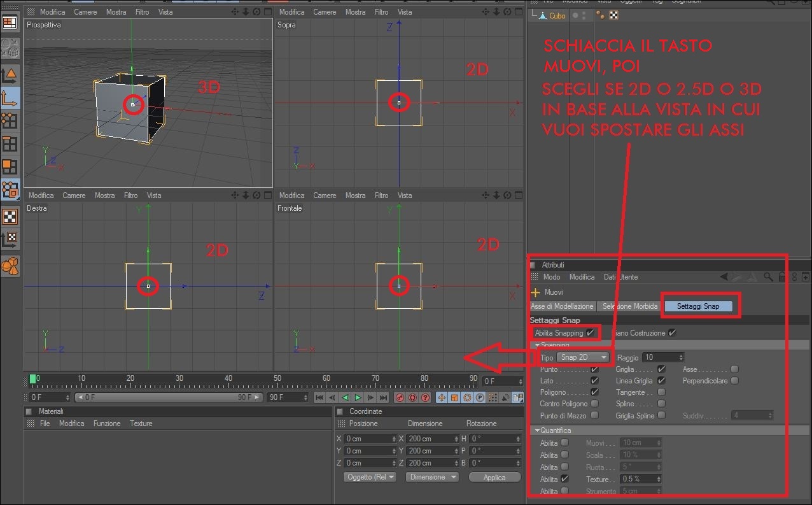Click the Raggio value stepper arrows
Viewport: 812px width, 505px height.
682,357
